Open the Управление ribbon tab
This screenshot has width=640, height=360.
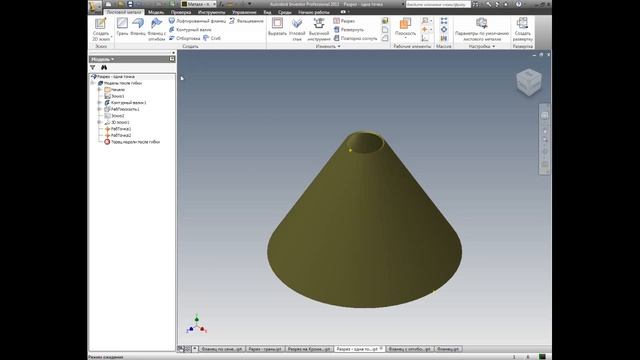click(x=244, y=12)
